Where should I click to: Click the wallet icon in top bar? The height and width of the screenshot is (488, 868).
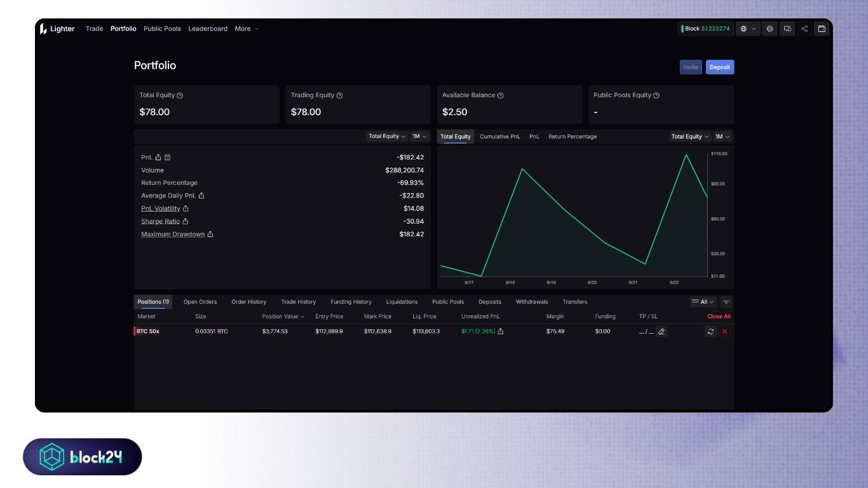(x=822, y=29)
